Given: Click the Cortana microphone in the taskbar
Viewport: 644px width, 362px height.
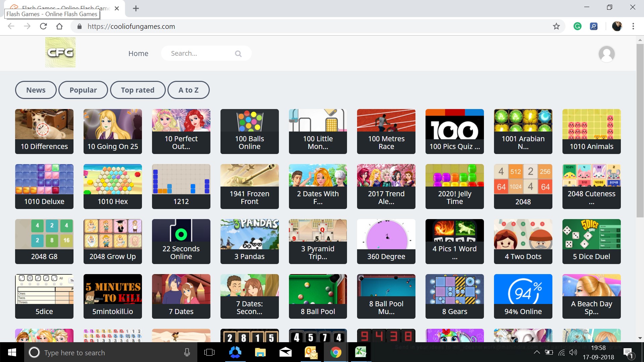Looking at the screenshot, I should [x=187, y=352].
